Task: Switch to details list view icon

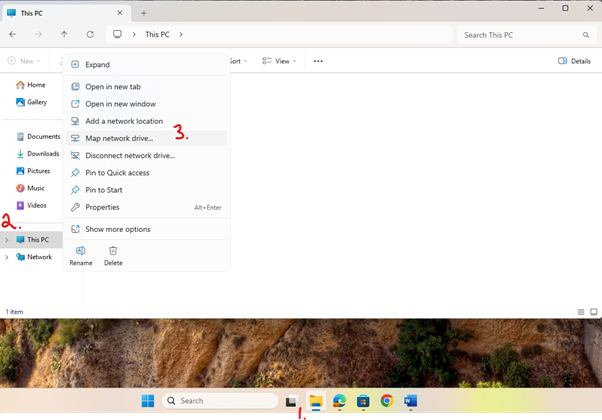Action: (x=581, y=312)
